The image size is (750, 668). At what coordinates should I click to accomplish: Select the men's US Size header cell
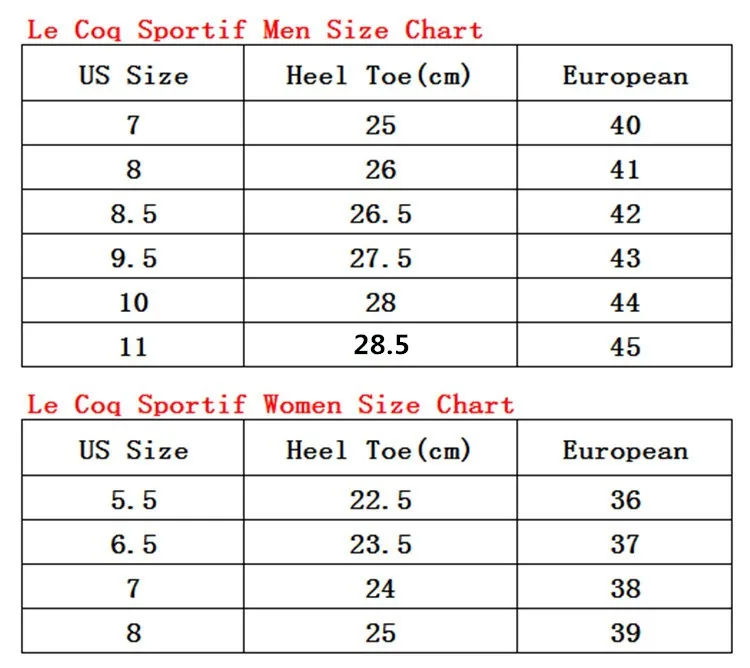pos(133,73)
